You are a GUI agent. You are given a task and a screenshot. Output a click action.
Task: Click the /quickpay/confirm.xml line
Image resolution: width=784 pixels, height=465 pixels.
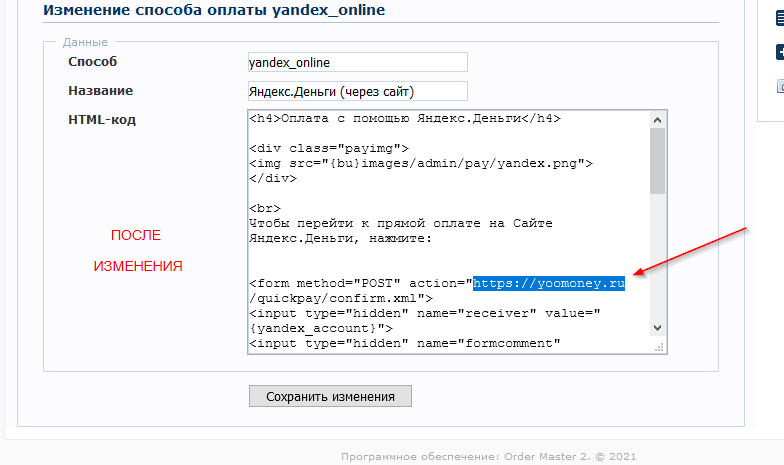[341, 298]
